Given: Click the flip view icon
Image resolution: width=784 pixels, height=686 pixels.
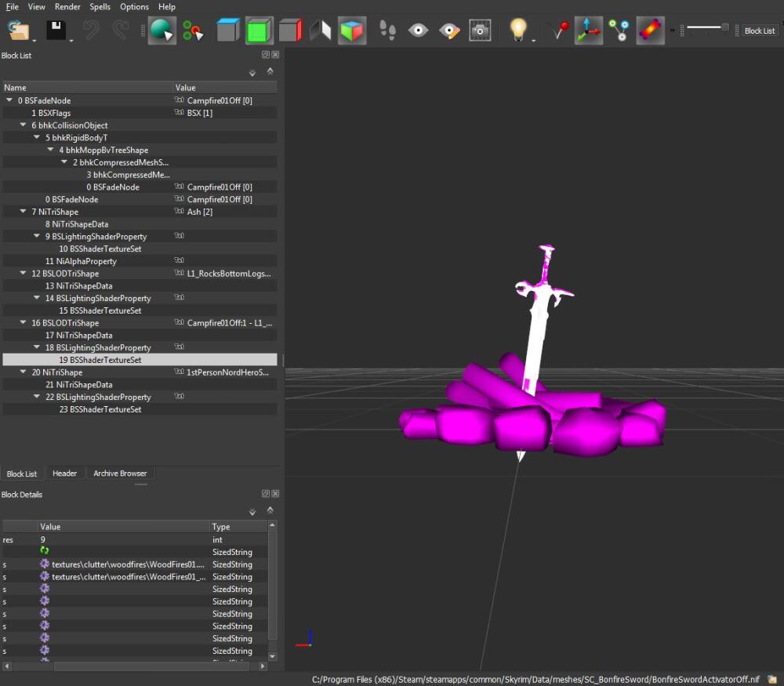Looking at the screenshot, I should pos(321,31).
